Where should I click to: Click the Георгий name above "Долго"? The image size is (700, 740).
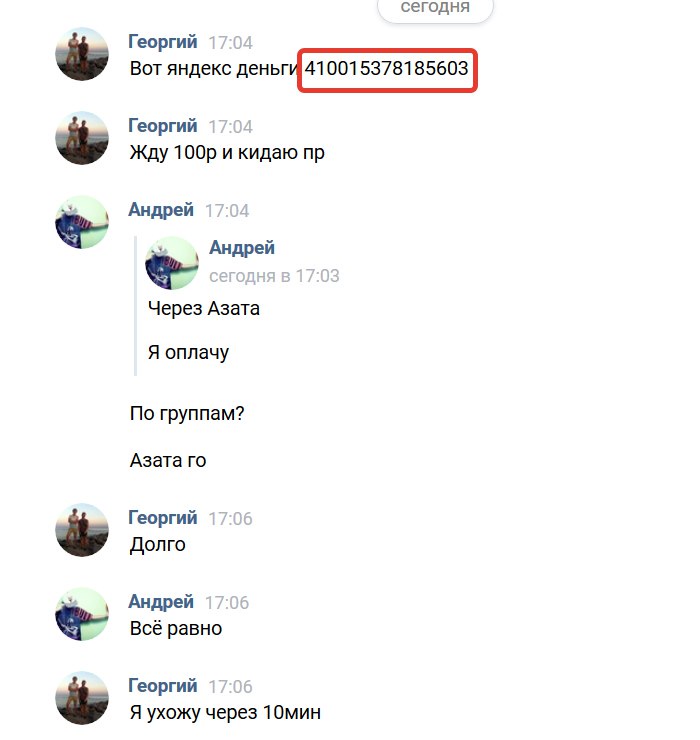pos(163,518)
